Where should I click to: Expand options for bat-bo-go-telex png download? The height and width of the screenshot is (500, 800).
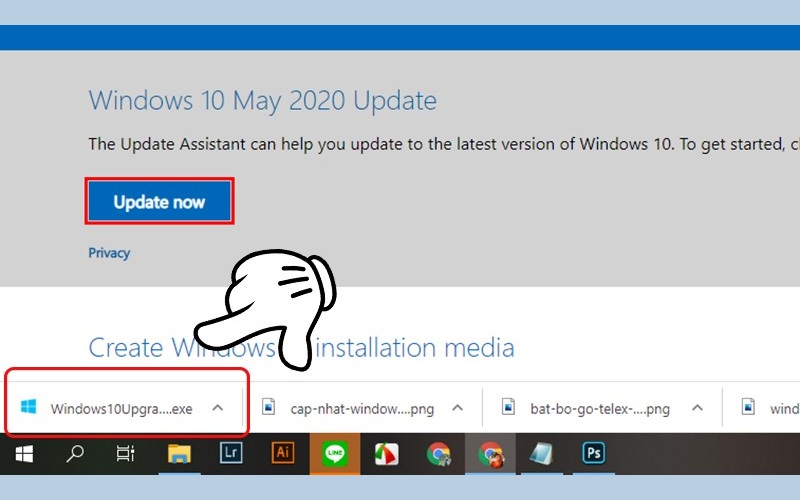[x=697, y=408]
